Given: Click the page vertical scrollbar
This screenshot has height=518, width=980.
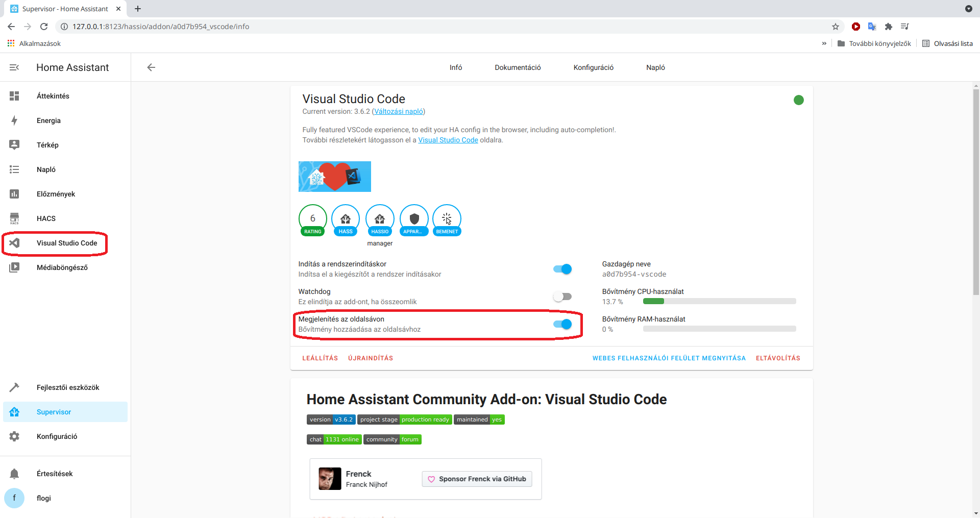Looking at the screenshot, I should 976,192.
